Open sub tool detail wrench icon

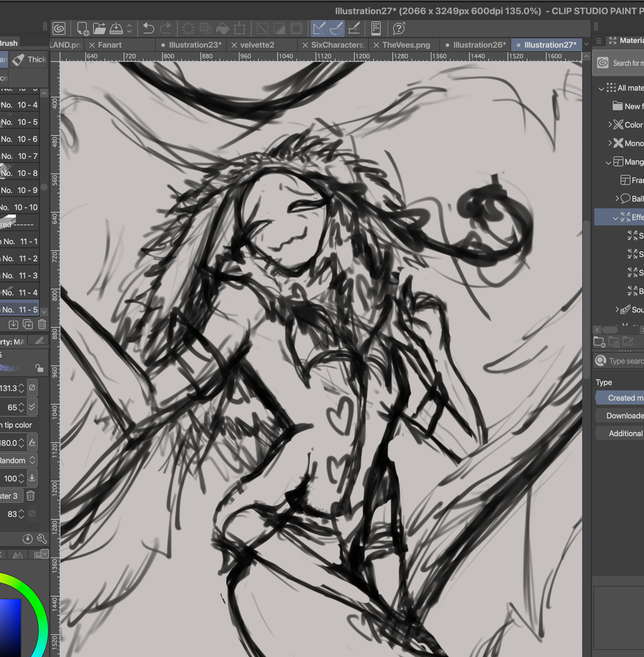(42, 539)
